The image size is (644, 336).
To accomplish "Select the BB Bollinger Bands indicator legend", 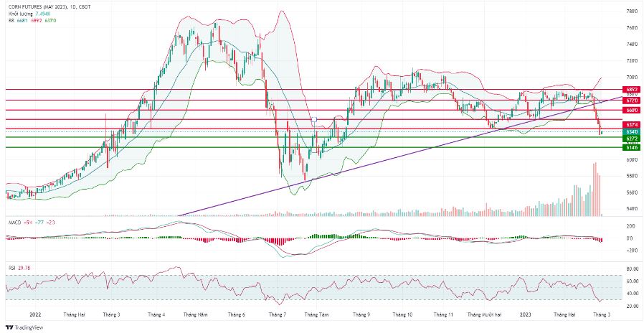I will 32,20.
